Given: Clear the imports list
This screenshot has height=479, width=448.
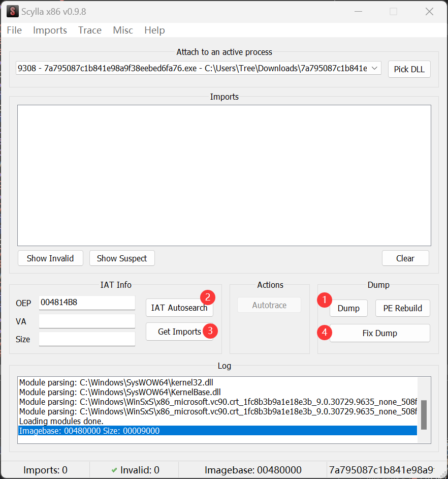Looking at the screenshot, I should tap(405, 258).
